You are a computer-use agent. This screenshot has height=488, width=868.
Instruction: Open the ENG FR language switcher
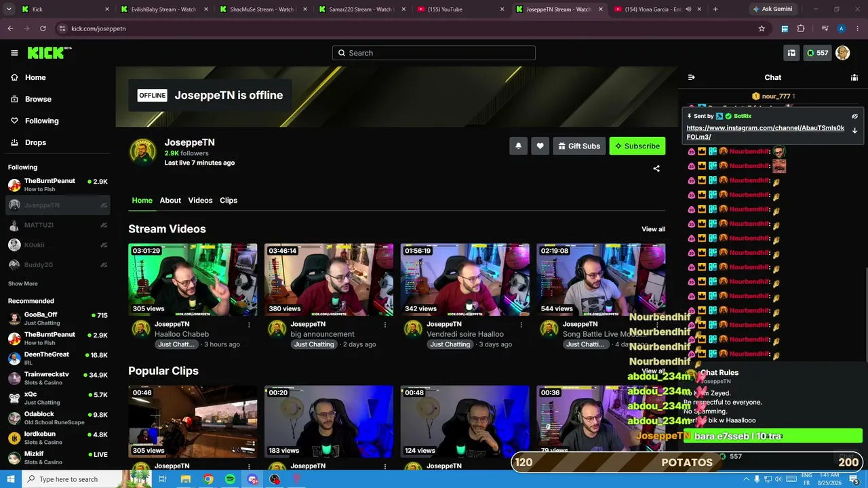coord(807,479)
